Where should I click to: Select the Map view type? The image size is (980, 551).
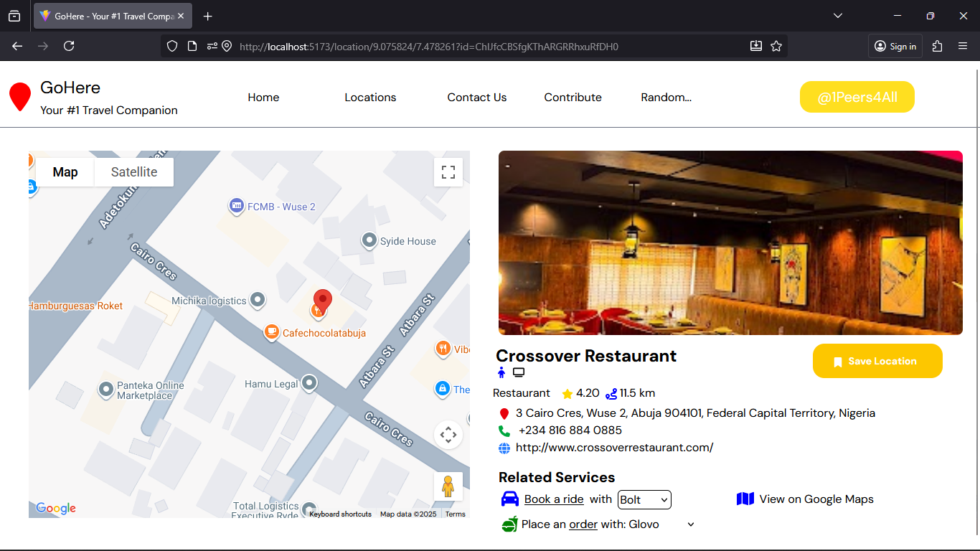point(65,172)
